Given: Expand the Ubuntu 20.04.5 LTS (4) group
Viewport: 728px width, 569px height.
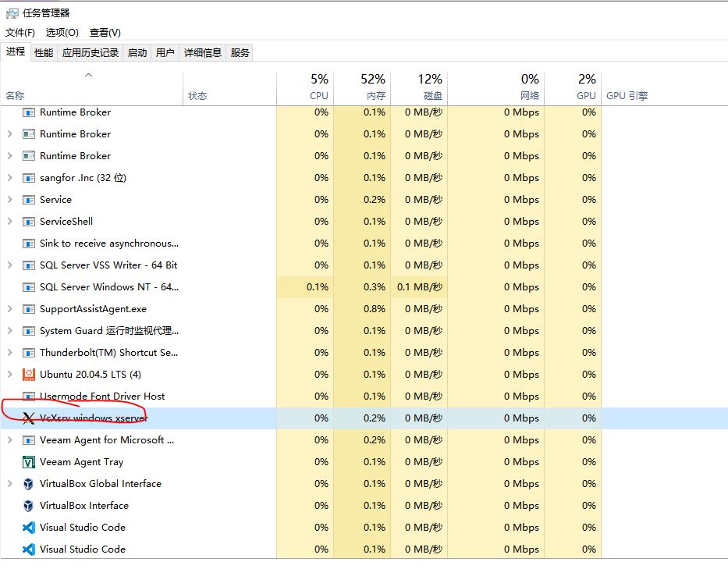Looking at the screenshot, I should coord(9,374).
